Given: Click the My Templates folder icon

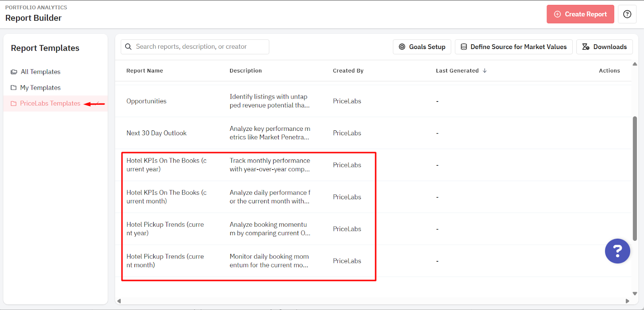Looking at the screenshot, I should coord(14,87).
